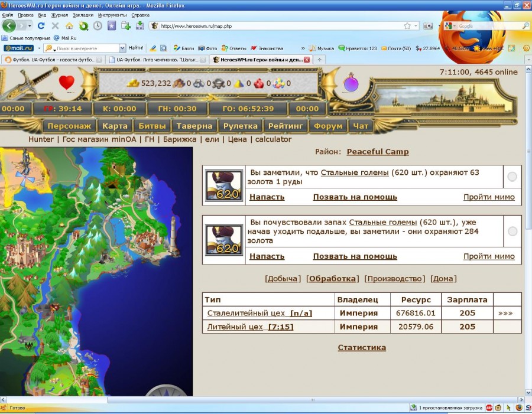Click the castle panorama image in header
The width and height of the screenshot is (532, 414).
445,97
